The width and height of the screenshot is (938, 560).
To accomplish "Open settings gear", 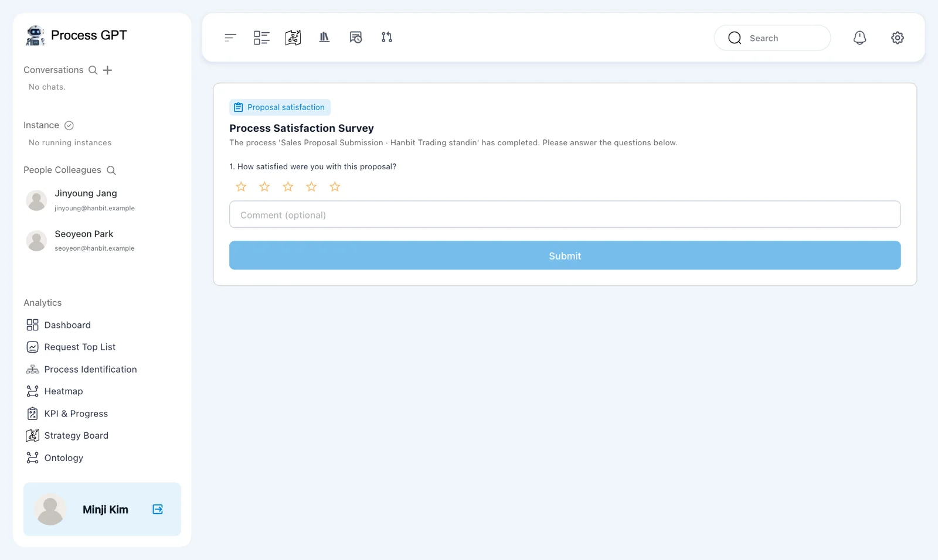I will tap(898, 37).
